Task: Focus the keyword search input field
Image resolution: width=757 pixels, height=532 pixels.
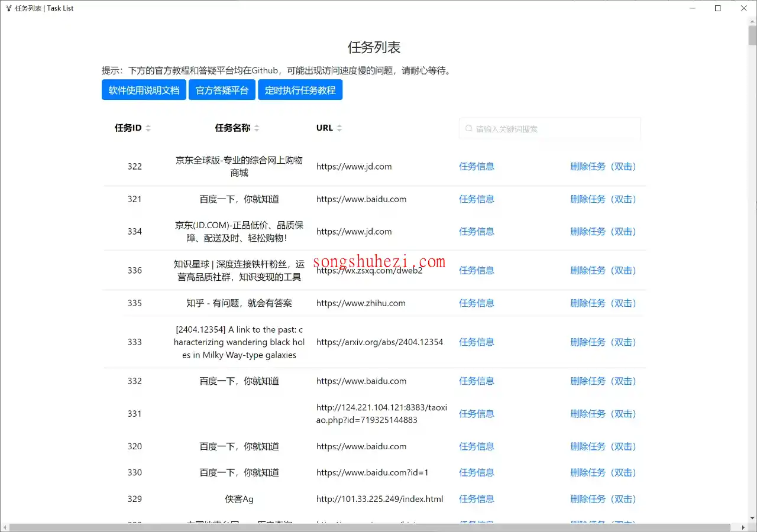Action: coord(550,129)
